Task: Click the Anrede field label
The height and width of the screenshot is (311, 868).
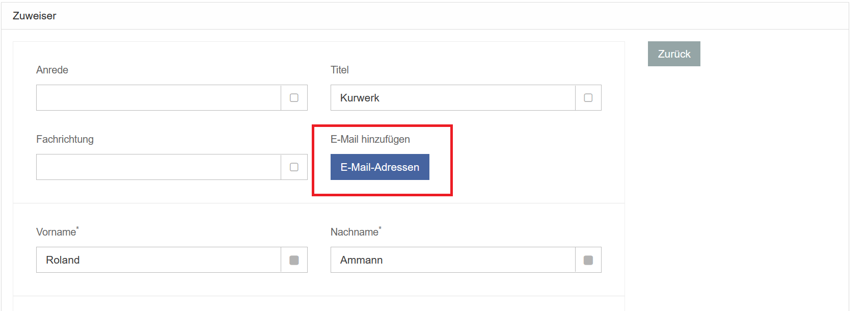Action: point(52,70)
